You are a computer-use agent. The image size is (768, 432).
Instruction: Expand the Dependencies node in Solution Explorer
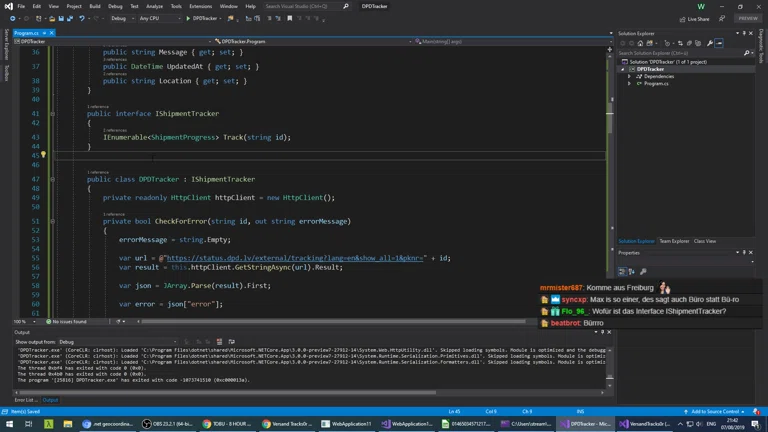(x=630, y=76)
